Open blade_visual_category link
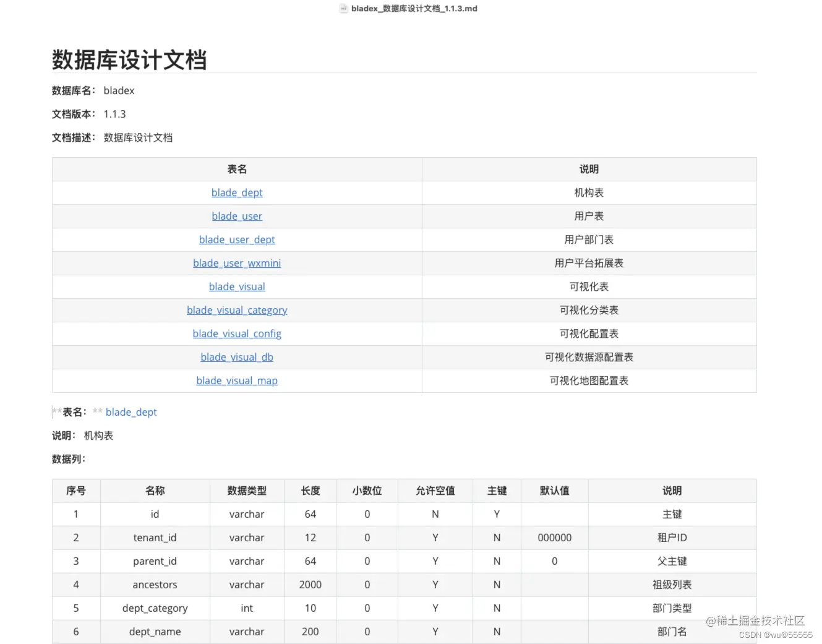This screenshot has width=822, height=644. [x=237, y=310]
